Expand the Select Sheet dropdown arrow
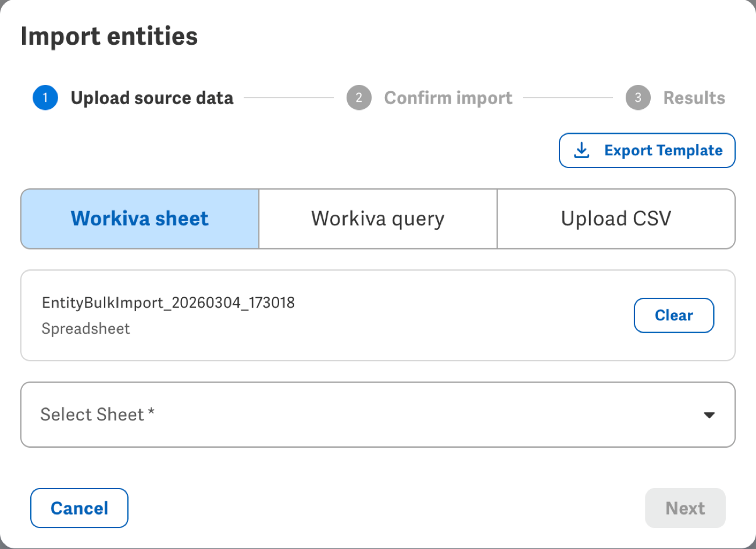 (x=709, y=415)
